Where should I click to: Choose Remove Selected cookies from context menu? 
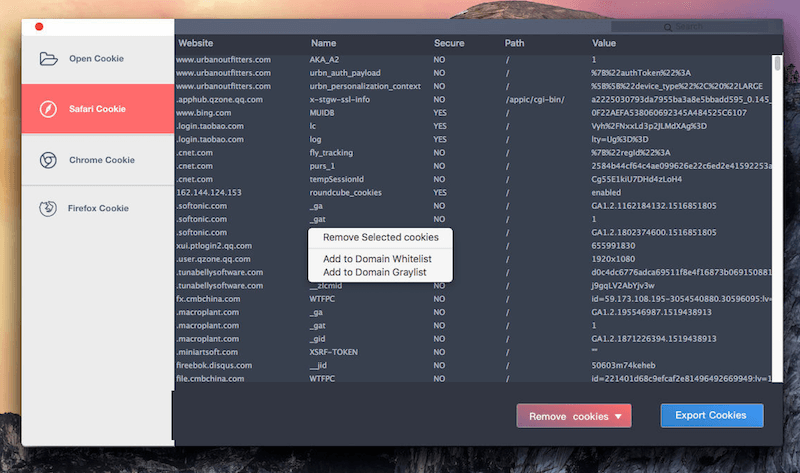pyautogui.click(x=381, y=237)
